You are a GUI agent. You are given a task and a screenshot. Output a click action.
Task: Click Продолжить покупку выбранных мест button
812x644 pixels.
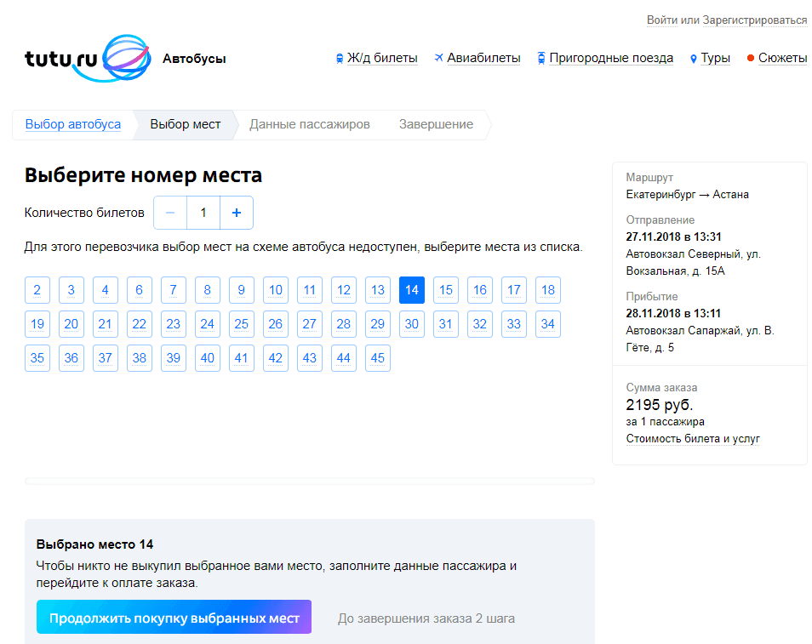174,617
